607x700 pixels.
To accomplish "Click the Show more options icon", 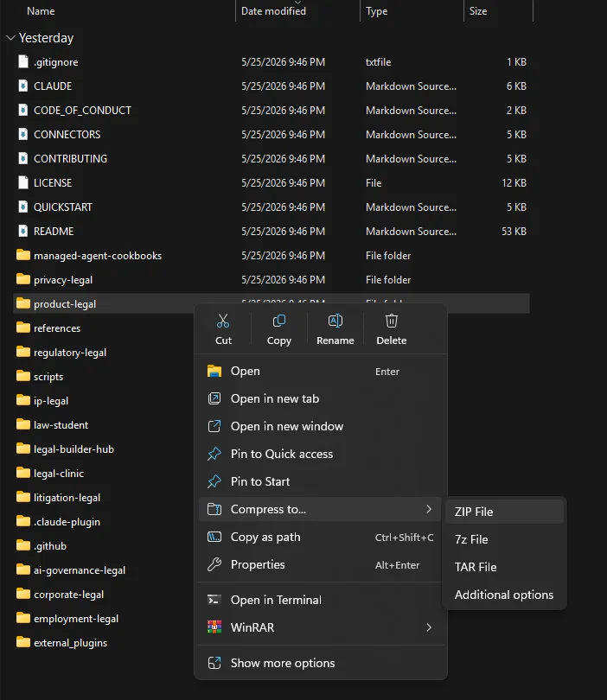I will pos(214,663).
